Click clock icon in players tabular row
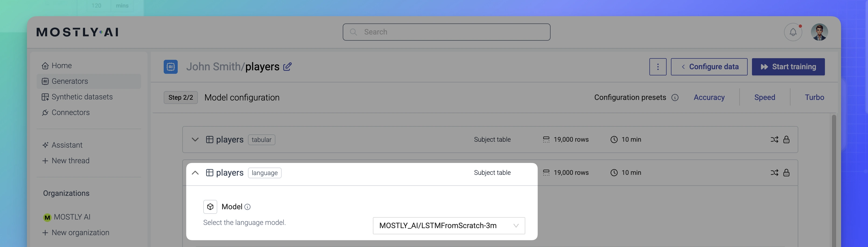This screenshot has width=868, height=247. 614,140
